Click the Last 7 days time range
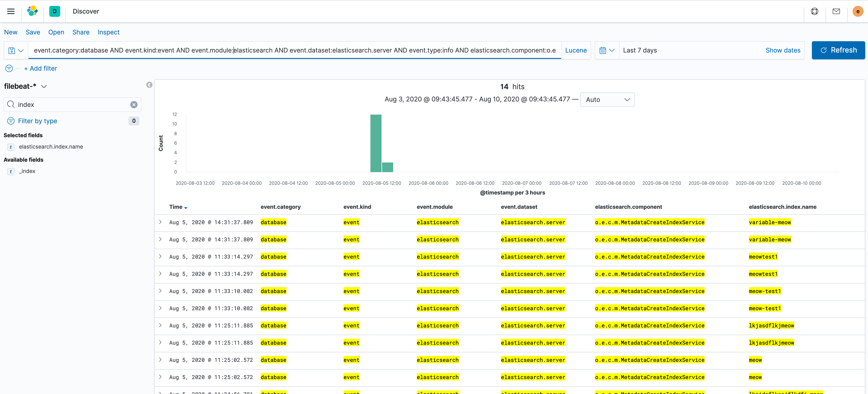868x394 pixels. (x=640, y=50)
